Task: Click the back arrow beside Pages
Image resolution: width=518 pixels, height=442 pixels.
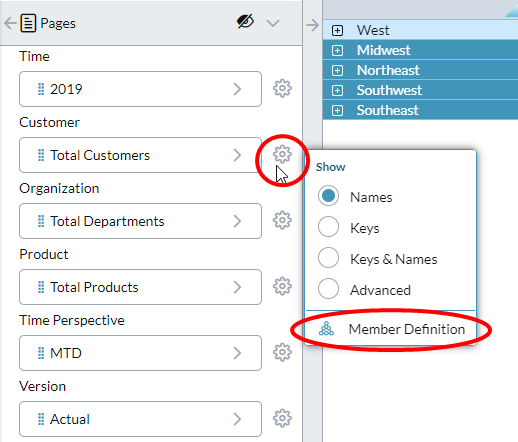Action: point(10,23)
